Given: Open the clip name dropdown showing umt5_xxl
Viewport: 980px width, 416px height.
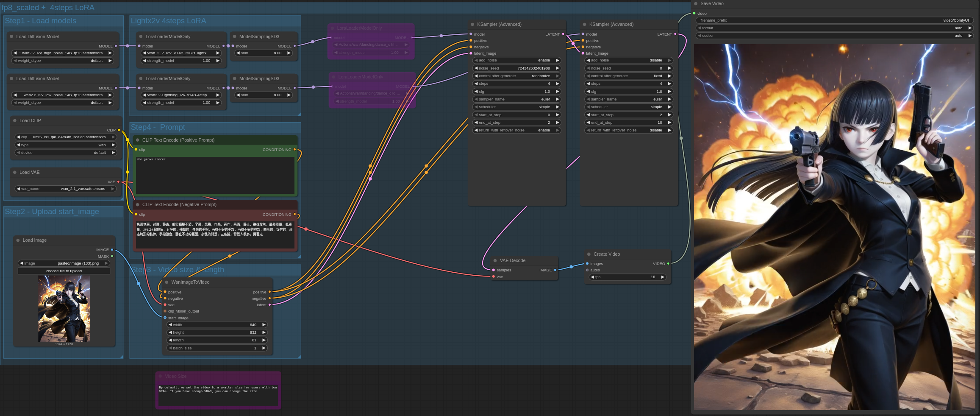Looking at the screenshot, I should (x=66, y=137).
